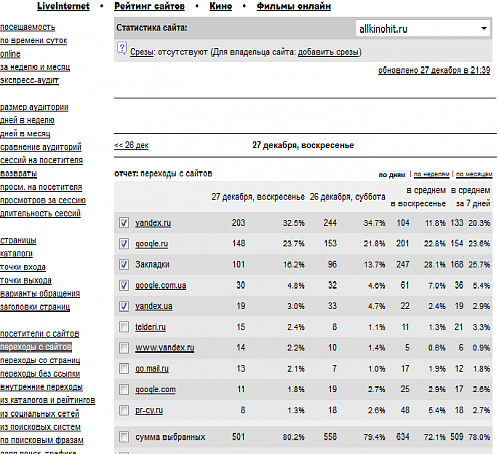Screen dimensions: 499x454
Task: Click the go.mail.ru referrer link
Action: point(152,369)
